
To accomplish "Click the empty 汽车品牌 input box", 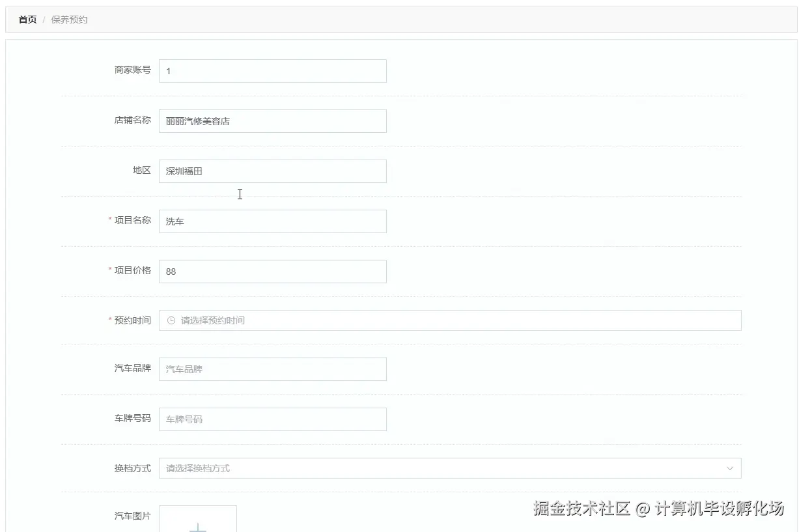I will pos(272,369).
